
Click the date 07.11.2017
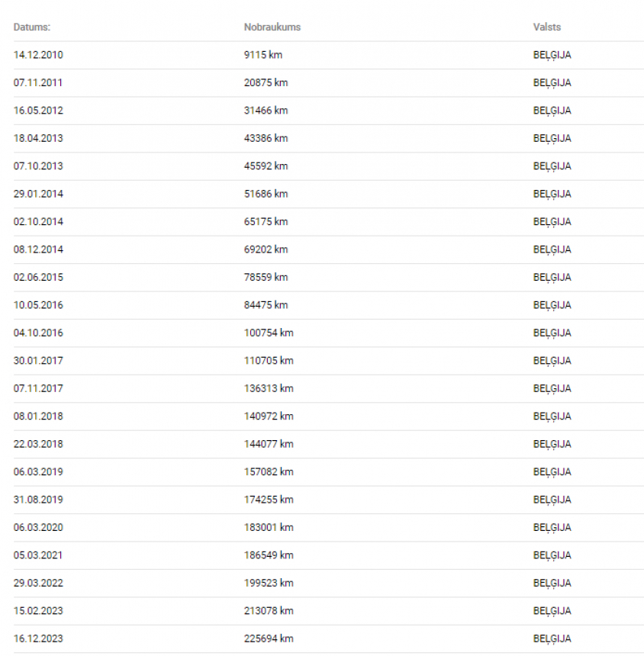pyautogui.click(x=38, y=388)
